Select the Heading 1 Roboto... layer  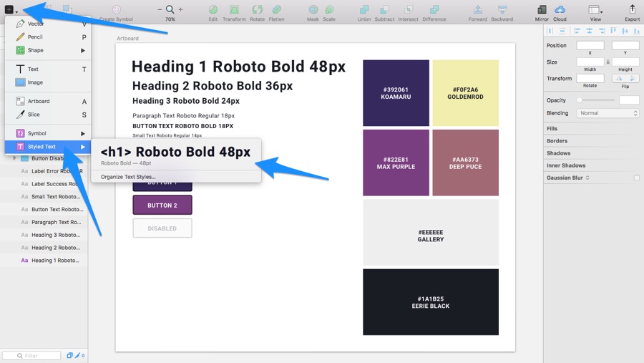click(x=44, y=261)
